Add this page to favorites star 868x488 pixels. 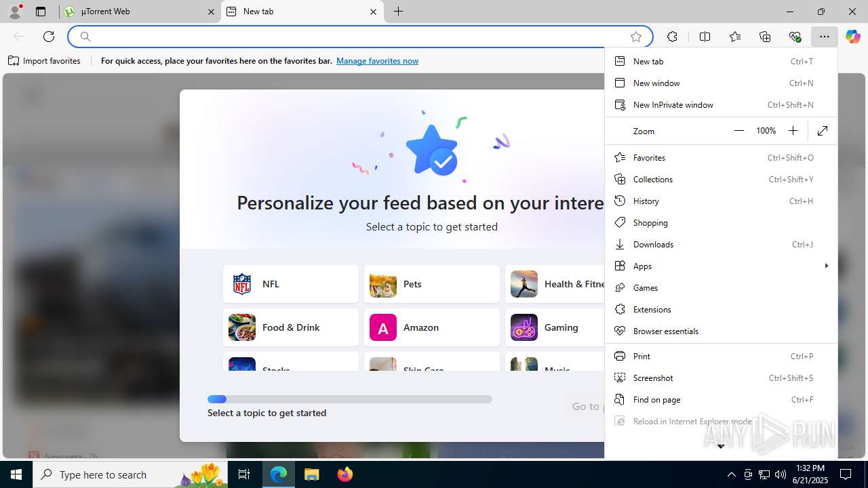coord(635,37)
